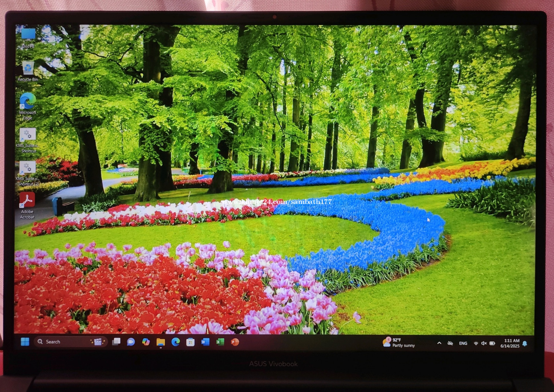Select Adobe Acrobat desktop icon
Image resolution: width=554 pixels, height=392 pixels.
(27, 206)
